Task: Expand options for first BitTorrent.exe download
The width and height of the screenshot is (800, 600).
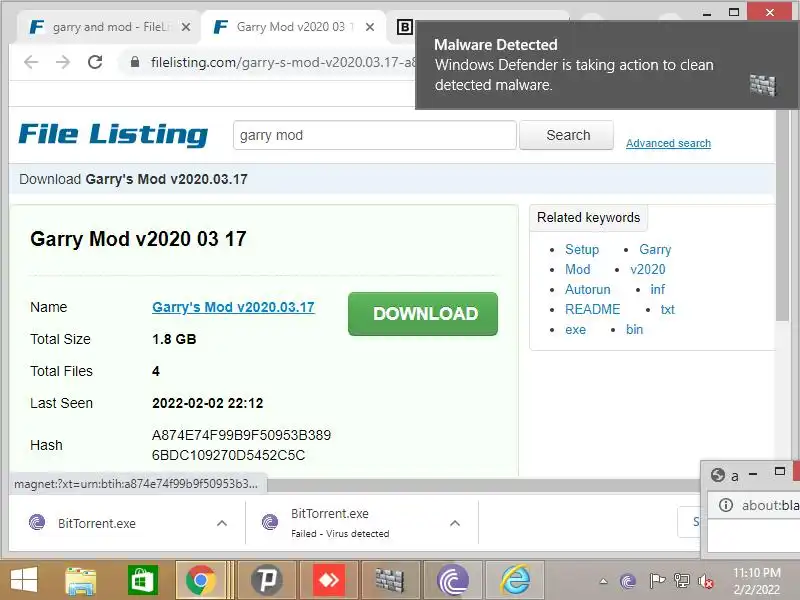Action: click(222, 523)
